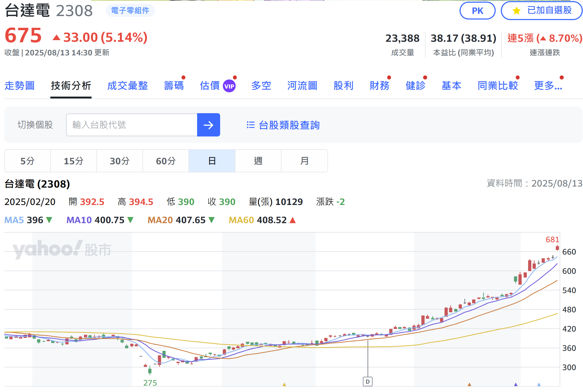Toggle the 已加自選股 watchlist star button
583x392 pixels.
coord(541,11)
